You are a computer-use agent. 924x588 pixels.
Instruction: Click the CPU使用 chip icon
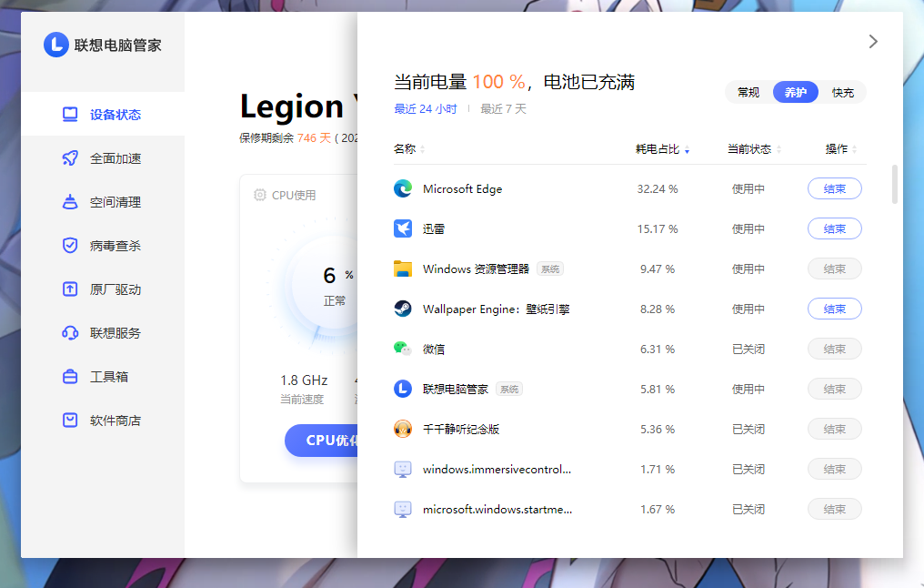[260, 195]
